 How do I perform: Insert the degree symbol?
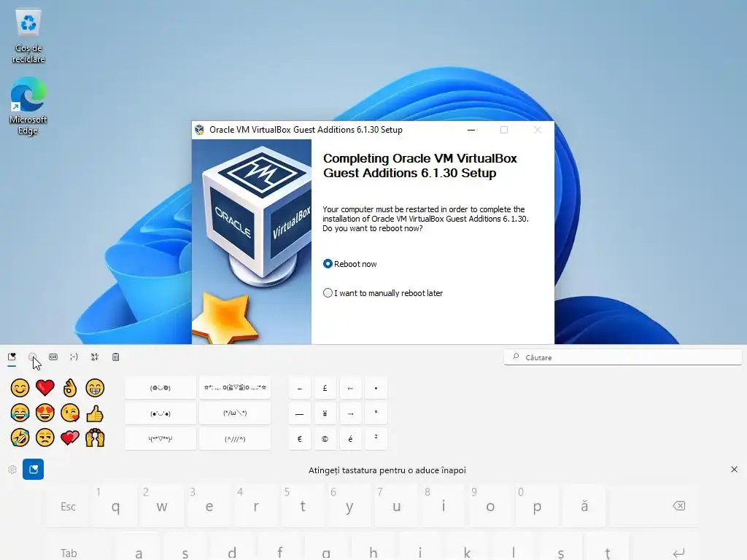pyautogui.click(x=376, y=413)
